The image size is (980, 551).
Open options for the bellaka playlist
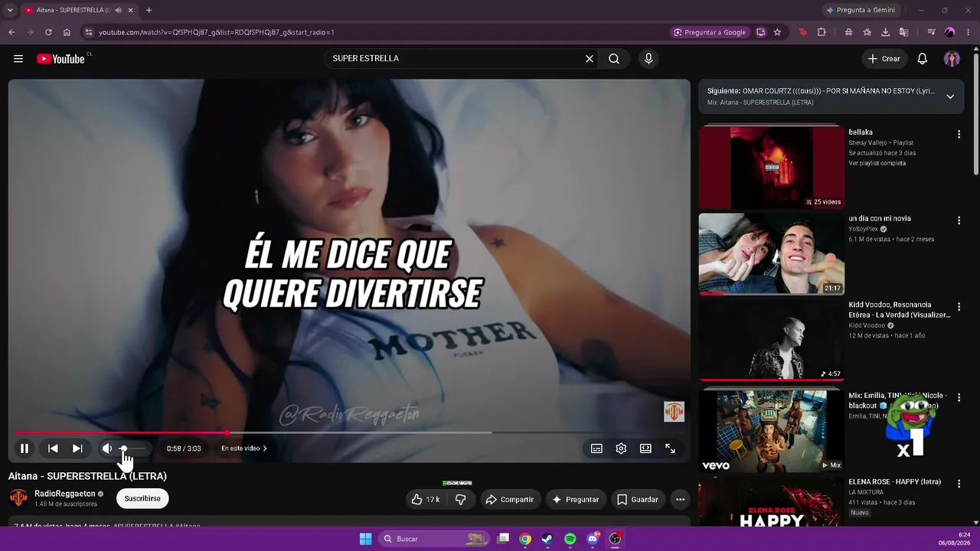(x=959, y=135)
